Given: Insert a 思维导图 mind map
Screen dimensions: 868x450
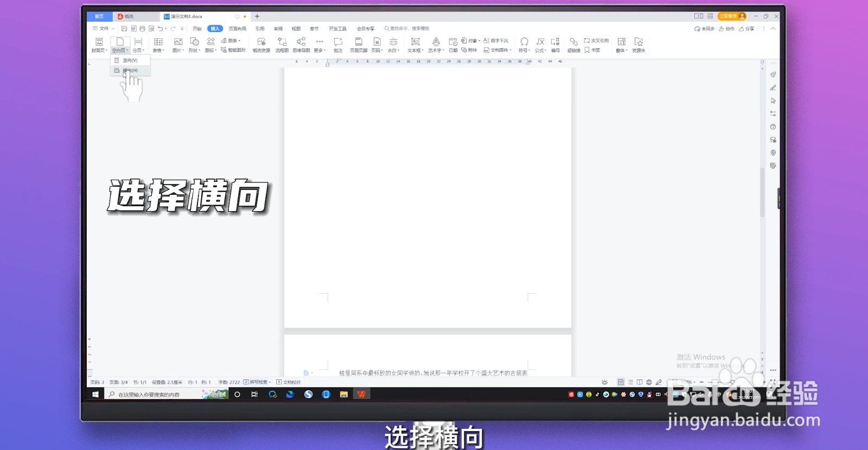Looking at the screenshot, I should (x=301, y=45).
